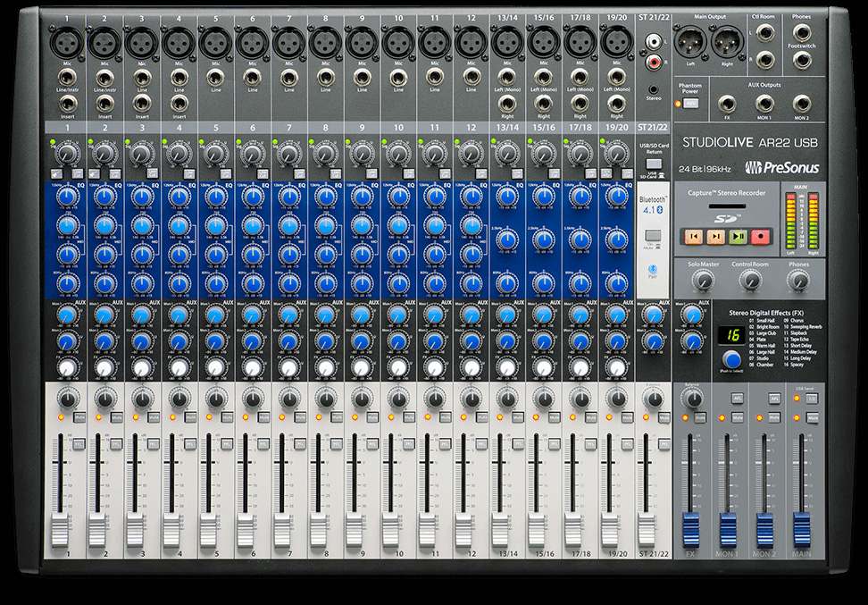Mute channel 1
Image resolution: width=868 pixels, height=605 pixels.
coord(79,417)
